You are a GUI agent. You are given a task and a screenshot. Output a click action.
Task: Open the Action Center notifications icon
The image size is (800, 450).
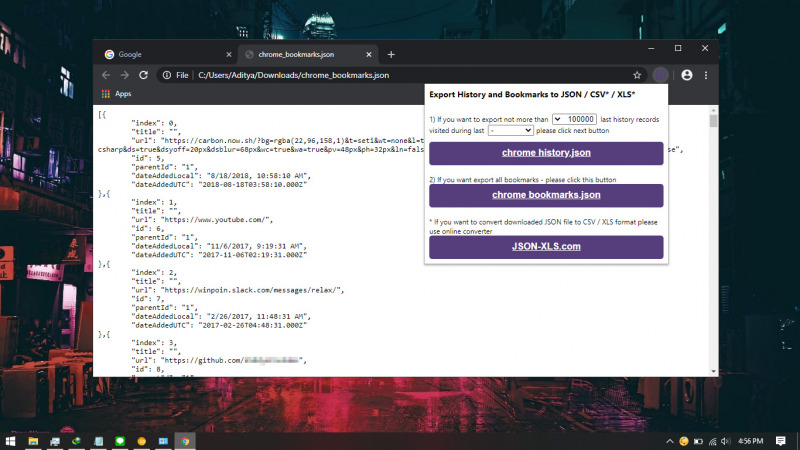tap(781, 441)
